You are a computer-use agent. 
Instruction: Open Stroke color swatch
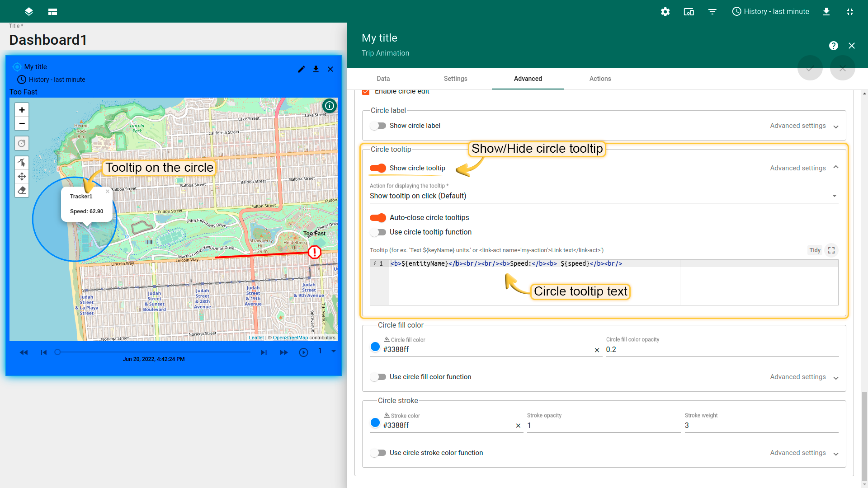click(375, 422)
